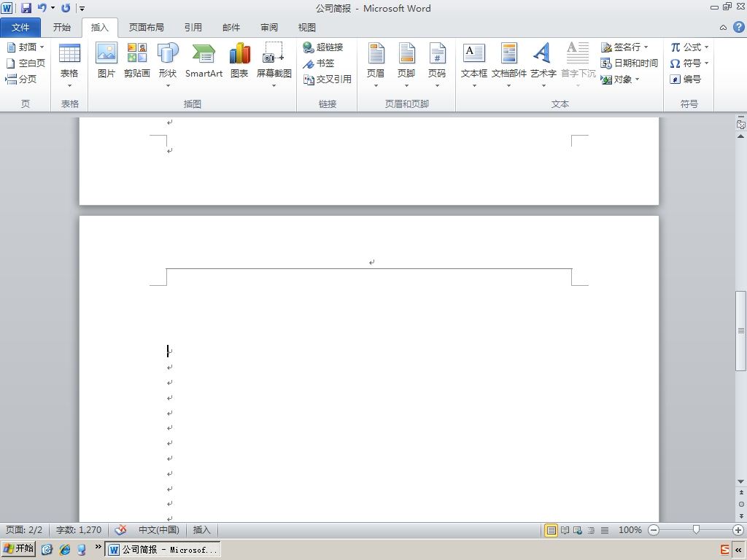The height and width of the screenshot is (560, 747).
Task: Click the 超链接 hyperlink button
Action: (x=323, y=47)
